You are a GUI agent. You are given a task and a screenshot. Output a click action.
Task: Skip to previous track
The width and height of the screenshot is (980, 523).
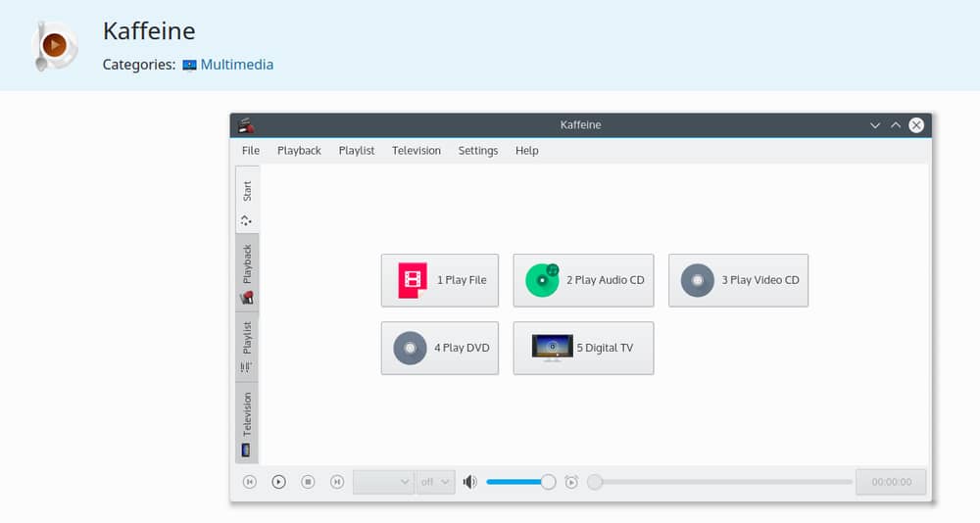tap(249, 482)
